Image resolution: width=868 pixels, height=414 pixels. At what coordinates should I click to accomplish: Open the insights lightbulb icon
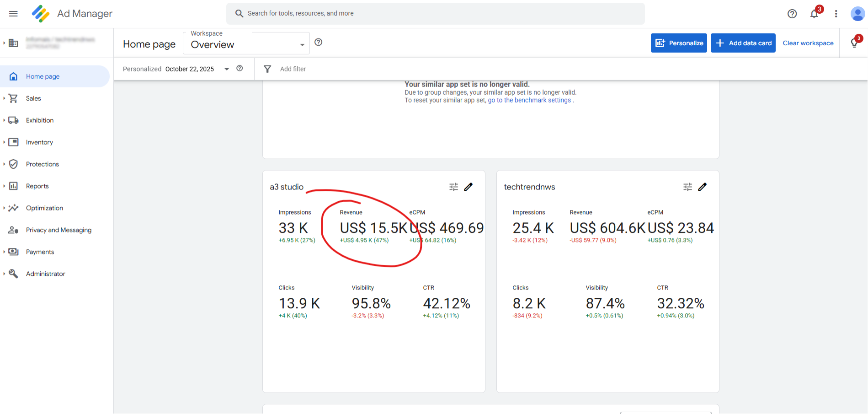(854, 43)
